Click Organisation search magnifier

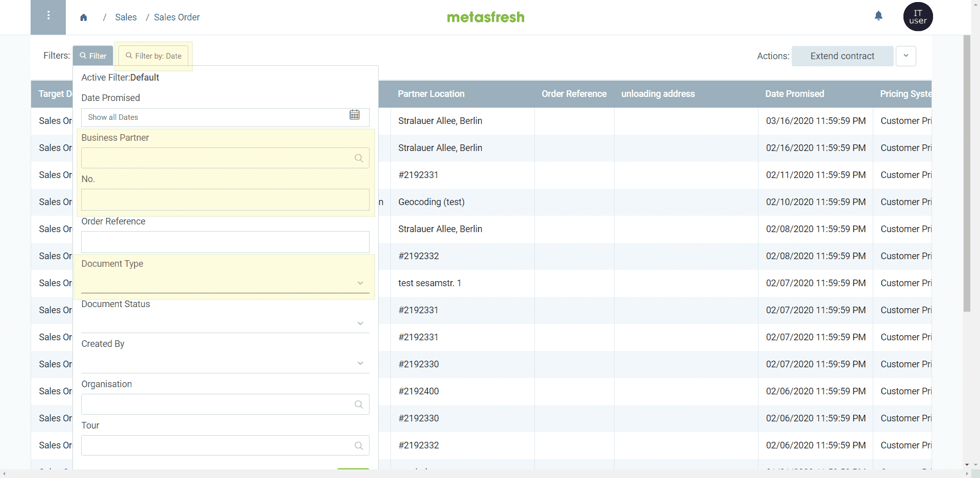coord(359,405)
